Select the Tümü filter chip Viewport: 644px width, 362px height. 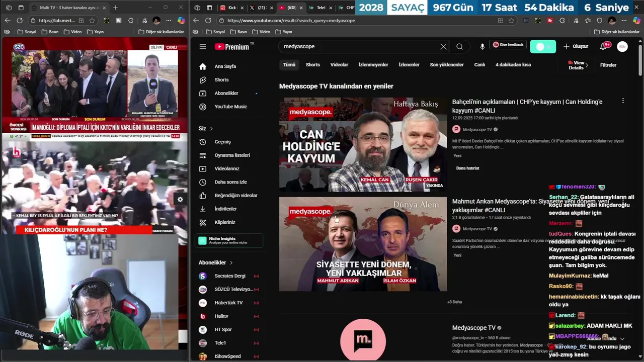click(x=289, y=65)
